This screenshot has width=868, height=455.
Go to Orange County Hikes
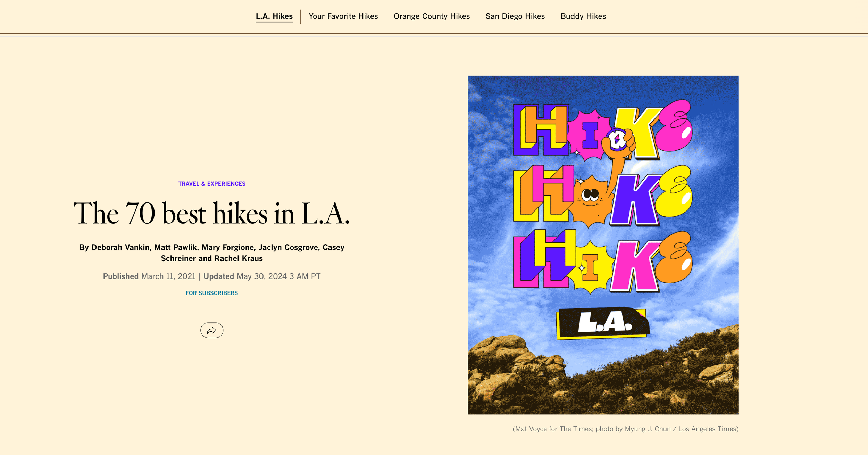click(432, 16)
